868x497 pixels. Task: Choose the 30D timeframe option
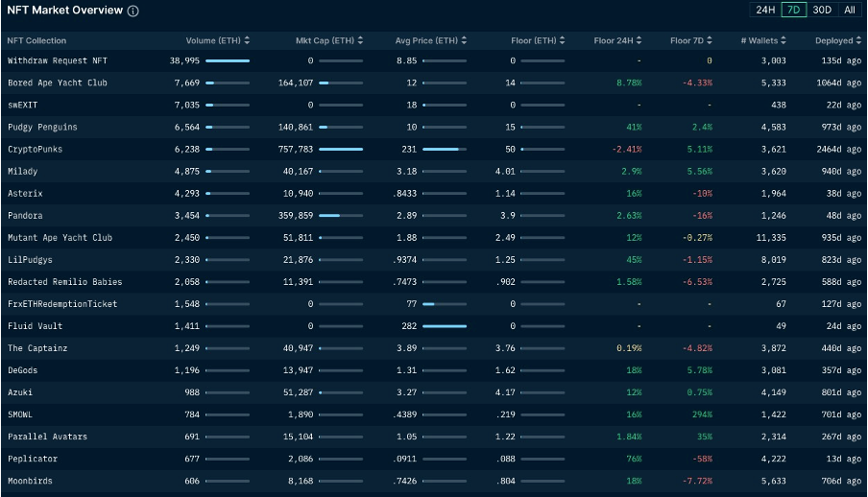pyautogui.click(x=822, y=11)
